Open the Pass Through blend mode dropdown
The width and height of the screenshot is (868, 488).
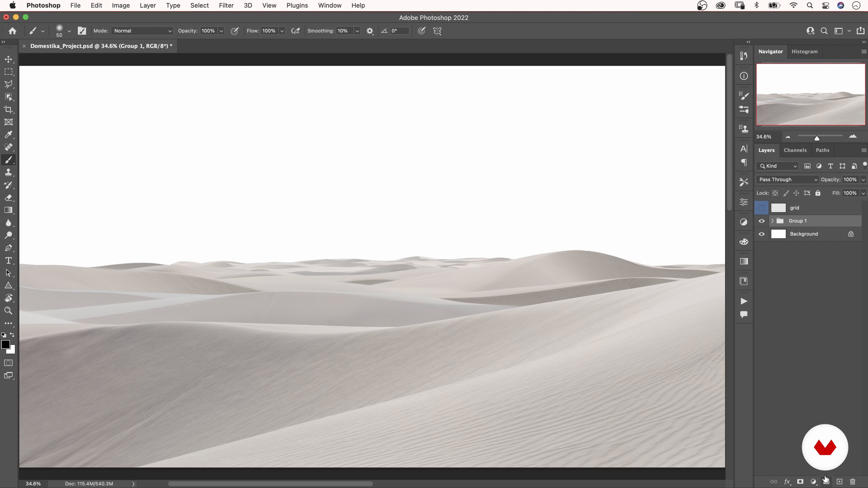(787, 180)
